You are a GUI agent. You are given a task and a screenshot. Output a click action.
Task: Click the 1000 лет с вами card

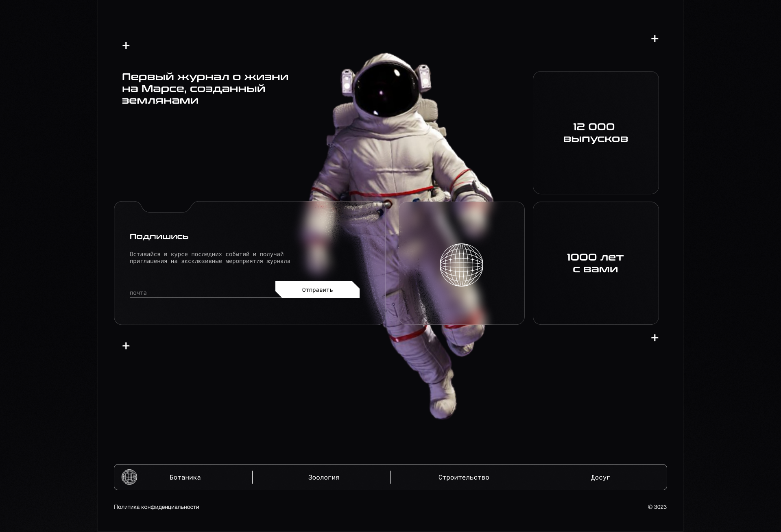[x=596, y=263]
